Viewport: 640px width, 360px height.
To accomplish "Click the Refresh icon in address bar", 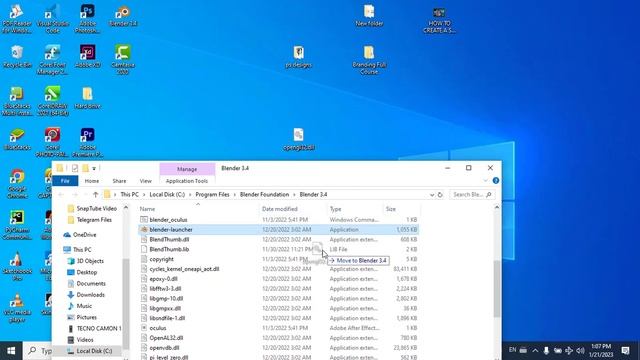I will [x=440, y=195].
